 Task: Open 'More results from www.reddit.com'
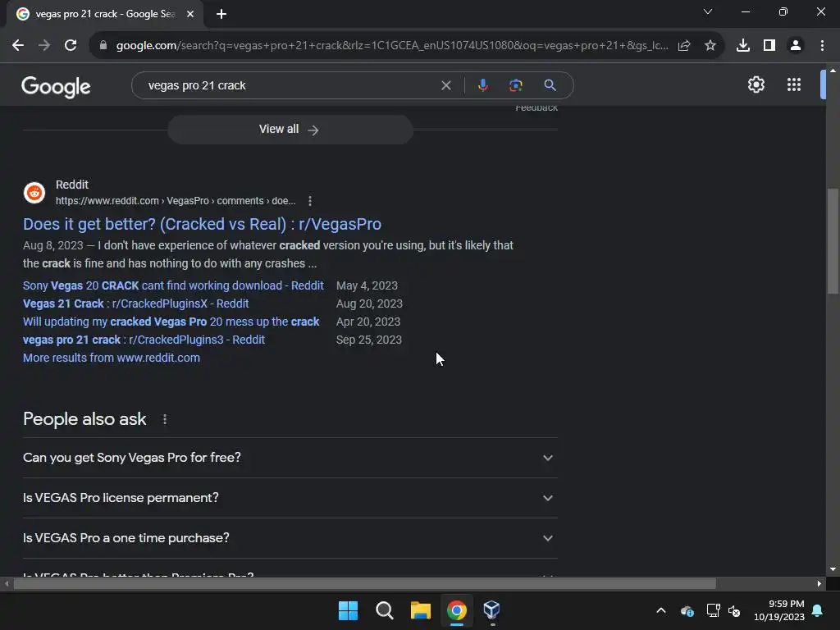112,358
